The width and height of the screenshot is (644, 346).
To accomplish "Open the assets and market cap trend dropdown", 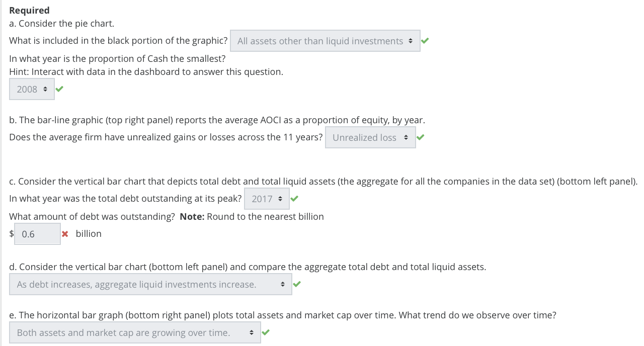I will pos(135,332).
